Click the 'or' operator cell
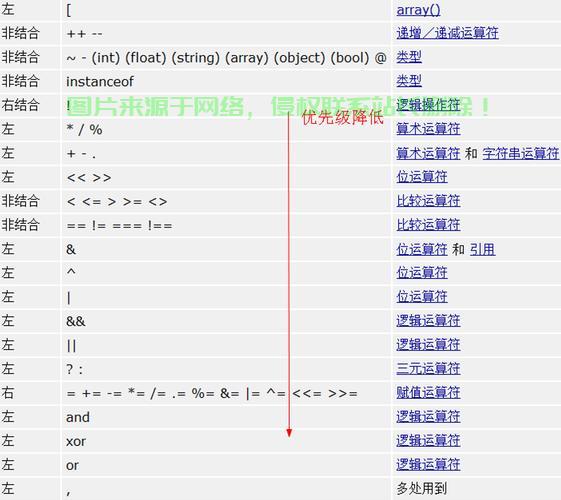 (226, 465)
